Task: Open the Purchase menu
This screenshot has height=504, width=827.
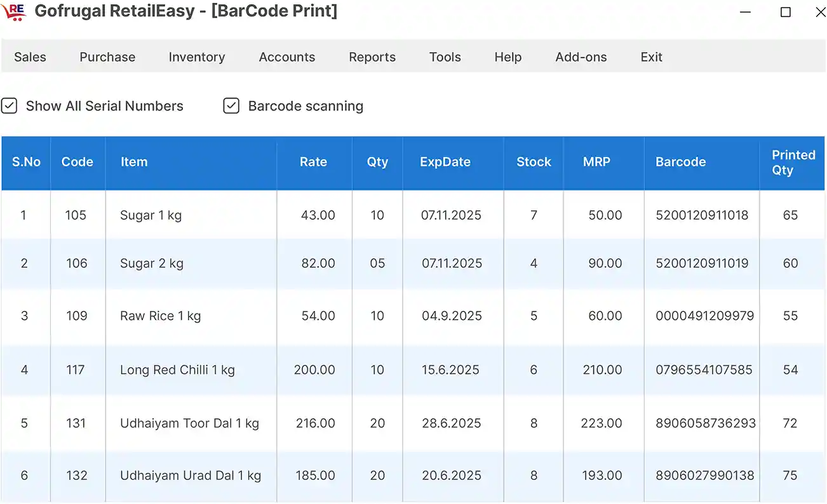Action: pyautogui.click(x=107, y=56)
